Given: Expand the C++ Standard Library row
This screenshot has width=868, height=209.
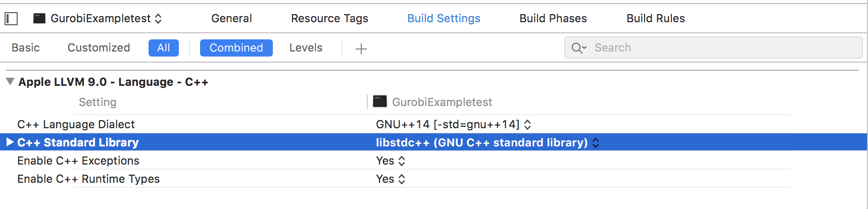Looking at the screenshot, I should (x=10, y=142).
